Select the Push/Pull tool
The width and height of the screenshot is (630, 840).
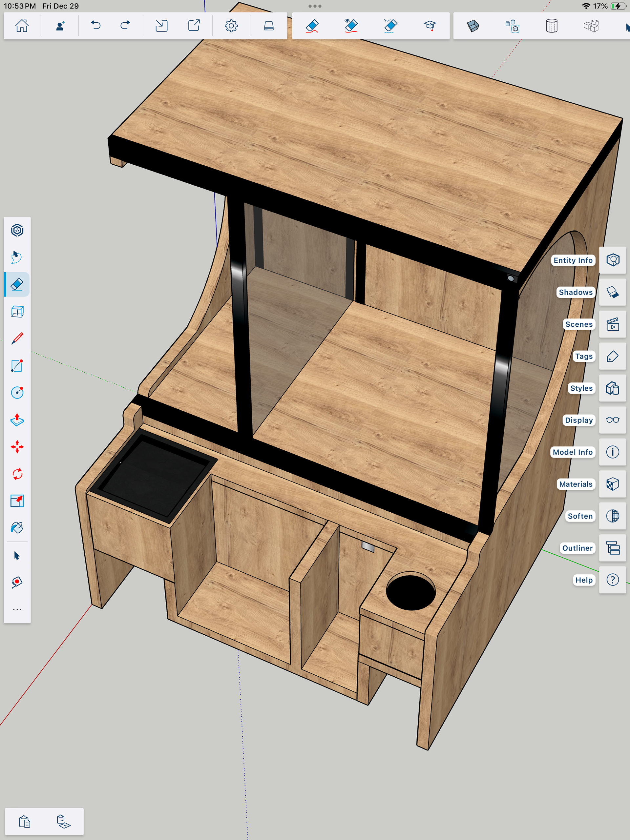[x=17, y=420]
